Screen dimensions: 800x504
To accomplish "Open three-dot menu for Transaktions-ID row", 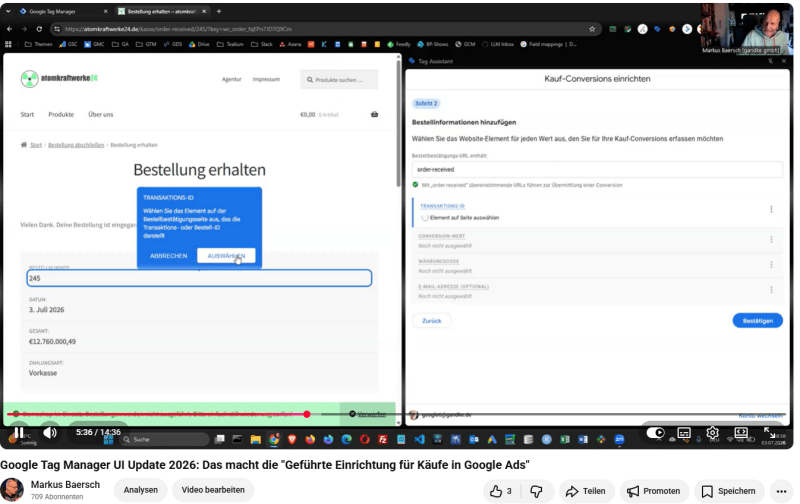I will 771,209.
